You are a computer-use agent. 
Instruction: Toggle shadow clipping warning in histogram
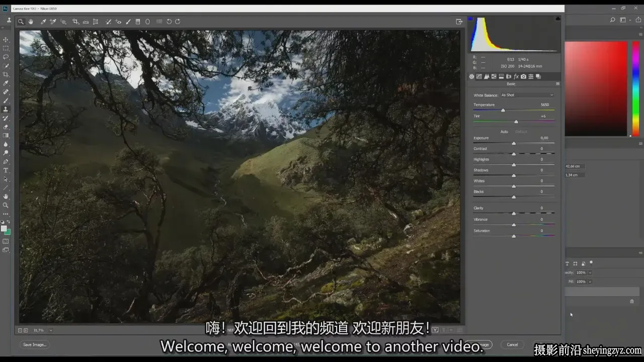[x=470, y=19]
